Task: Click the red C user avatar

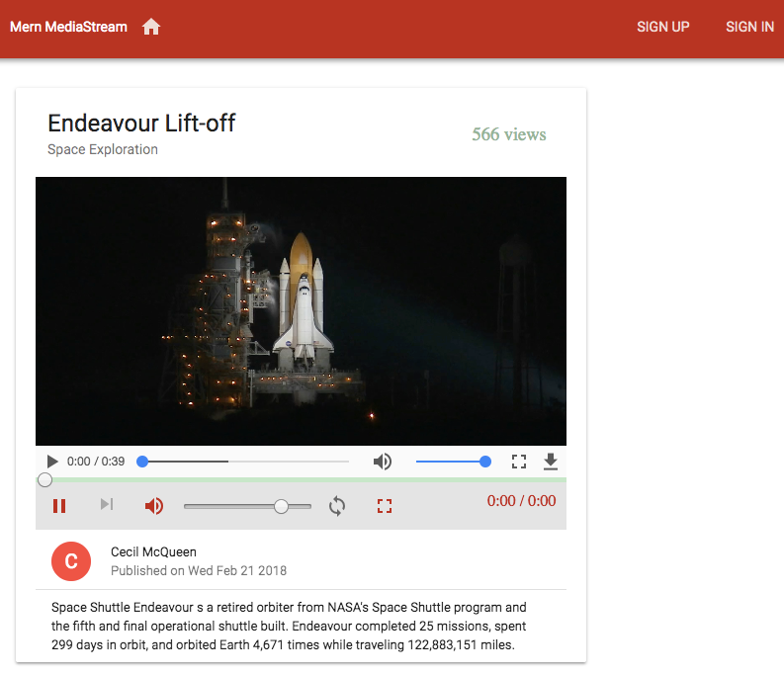Action: click(x=71, y=560)
